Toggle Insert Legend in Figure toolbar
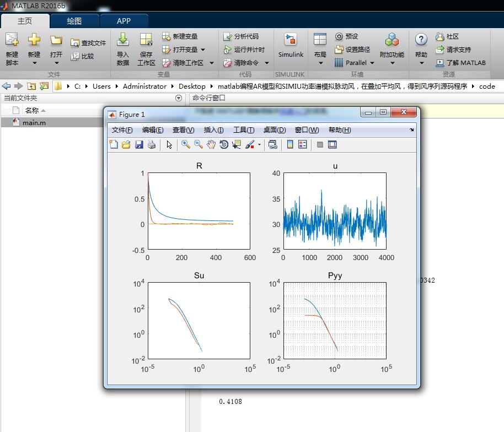 (x=303, y=144)
